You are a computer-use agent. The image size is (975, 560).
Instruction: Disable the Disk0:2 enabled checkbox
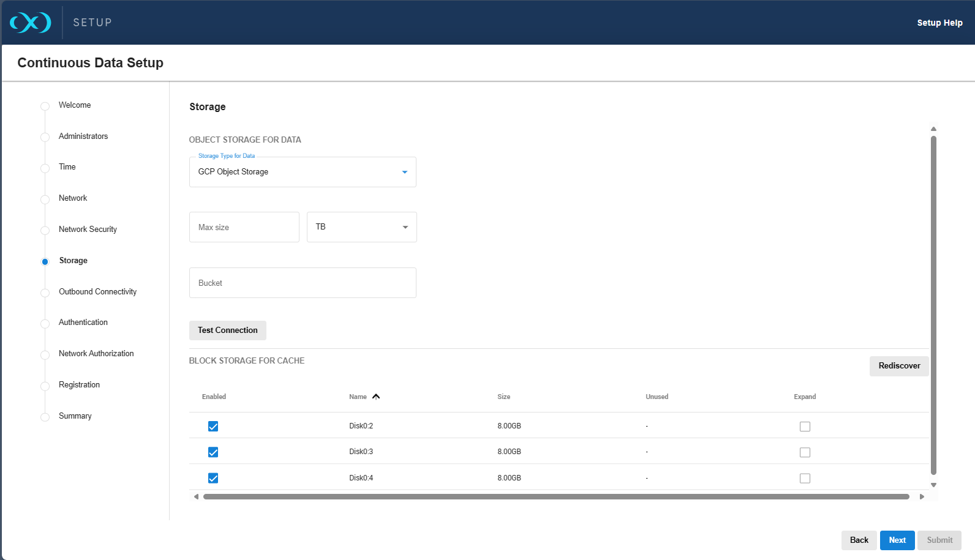[x=213, y=427]
